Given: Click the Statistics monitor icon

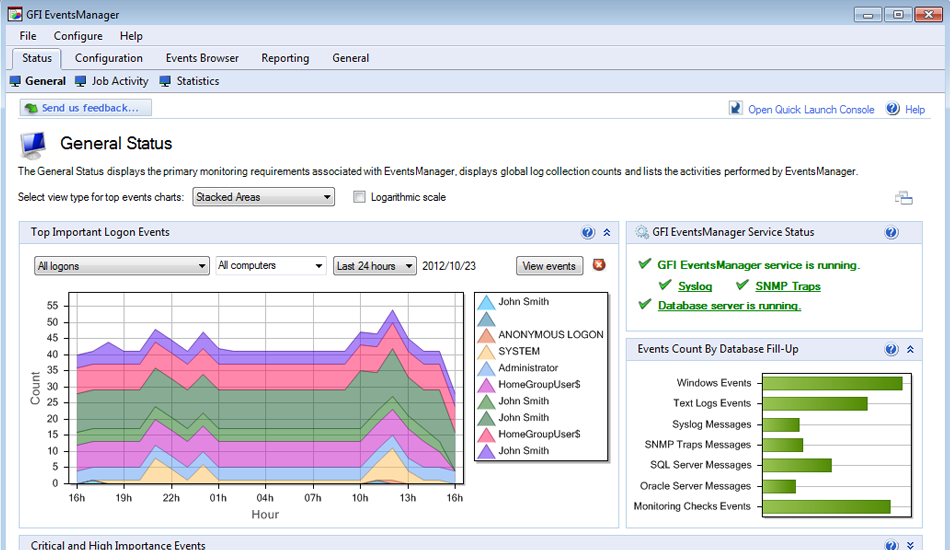Looking at the screenshot, I should click(x=165, y=81).
